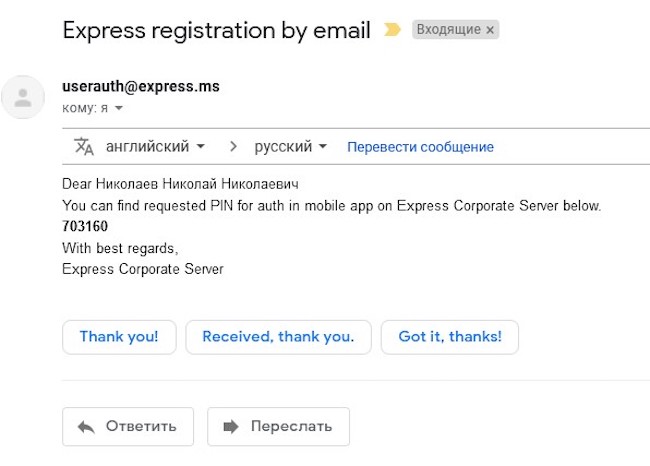This screenshot has width=650, height=466.
Task: Click the Входящие label tag
Action: [x=447, y=30]
